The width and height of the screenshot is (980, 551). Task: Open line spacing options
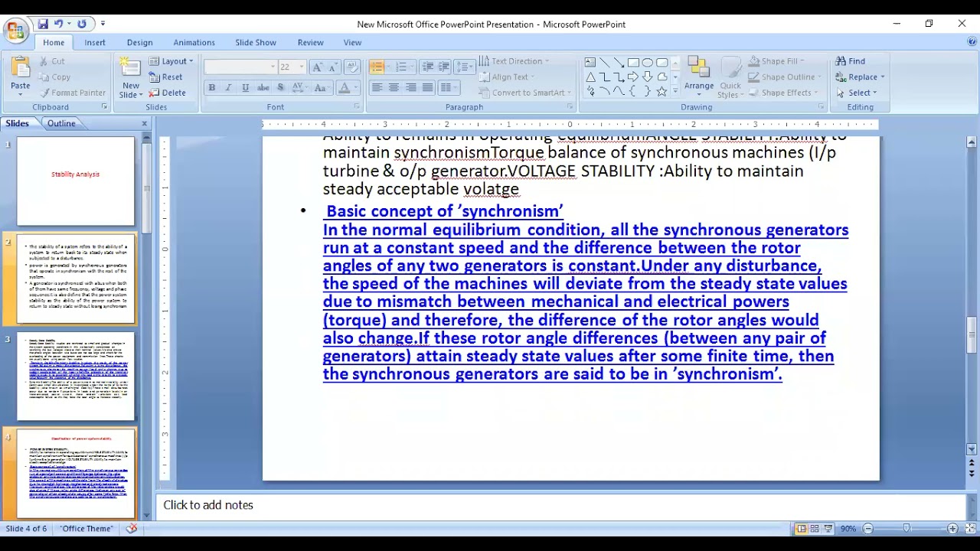(464, 67)
